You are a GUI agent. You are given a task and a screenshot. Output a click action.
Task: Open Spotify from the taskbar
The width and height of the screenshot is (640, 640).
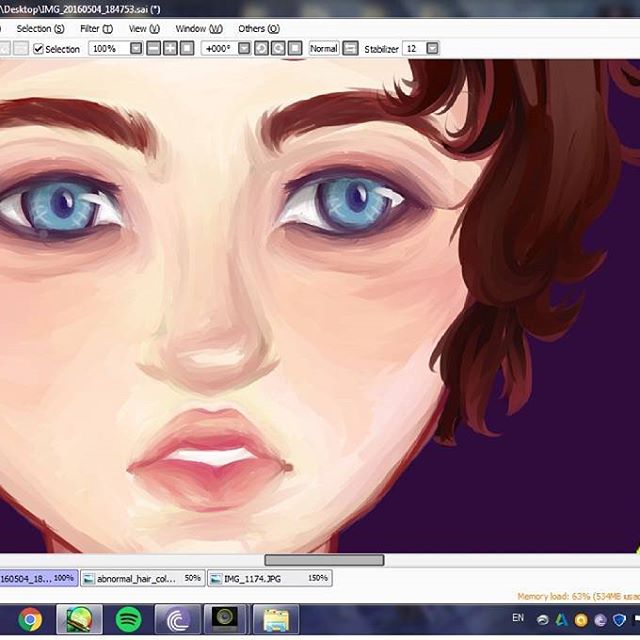(129, 620)
